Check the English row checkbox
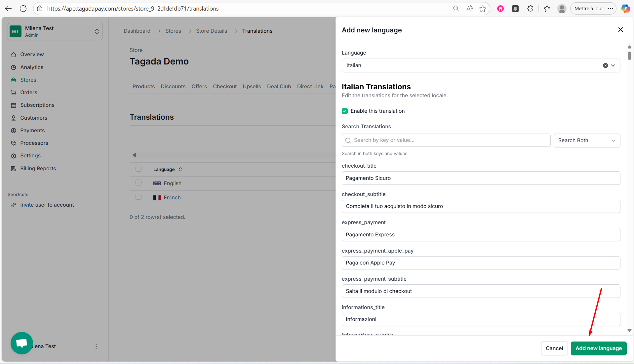The width and height of the screenshot is (634, 364). click(x=139, y=183)
